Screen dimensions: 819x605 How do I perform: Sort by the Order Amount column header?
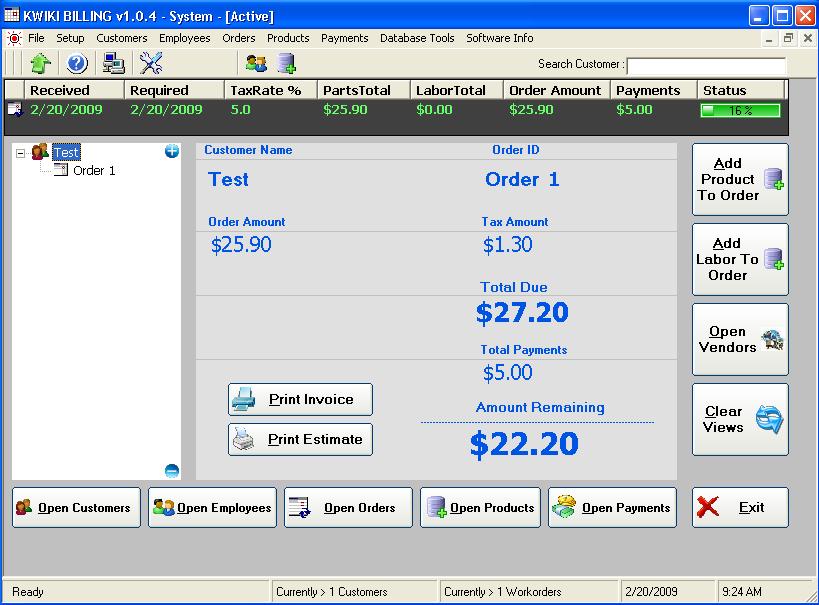(555, 90)
